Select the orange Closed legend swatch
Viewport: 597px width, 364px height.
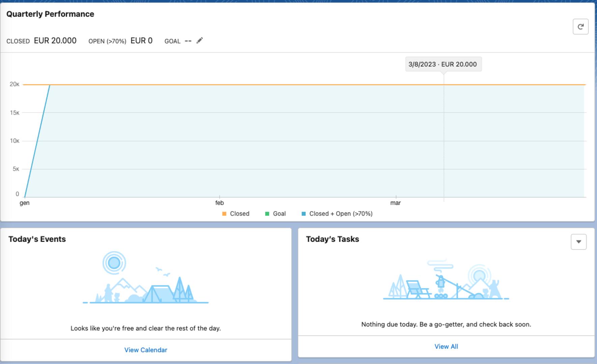pyautogui.click(x=224, y=214)
